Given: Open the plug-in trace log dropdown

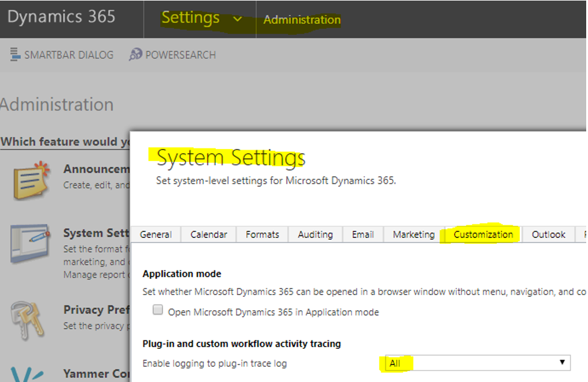Looking at the screenshot, I should click(x=478, y=363).
